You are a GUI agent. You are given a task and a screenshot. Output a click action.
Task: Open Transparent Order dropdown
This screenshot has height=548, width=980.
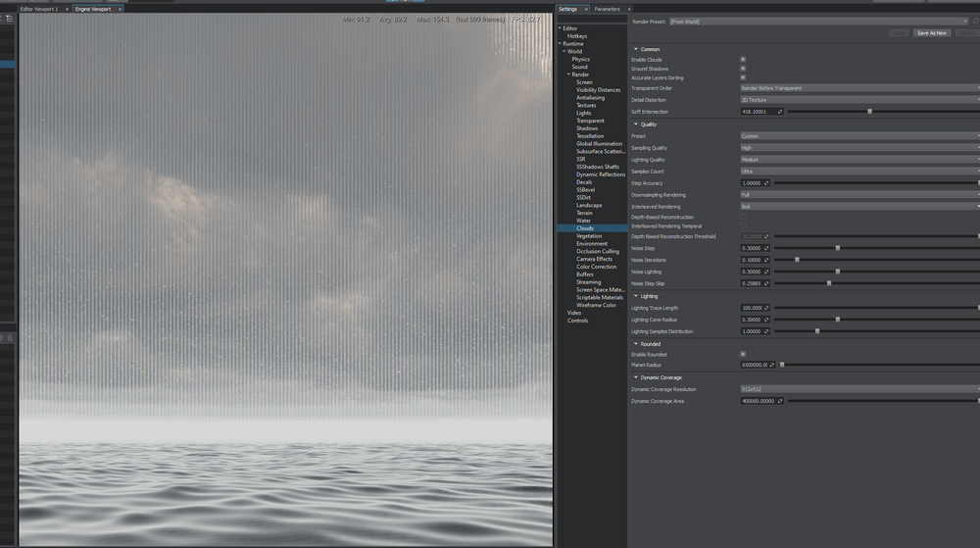point(859,88)
